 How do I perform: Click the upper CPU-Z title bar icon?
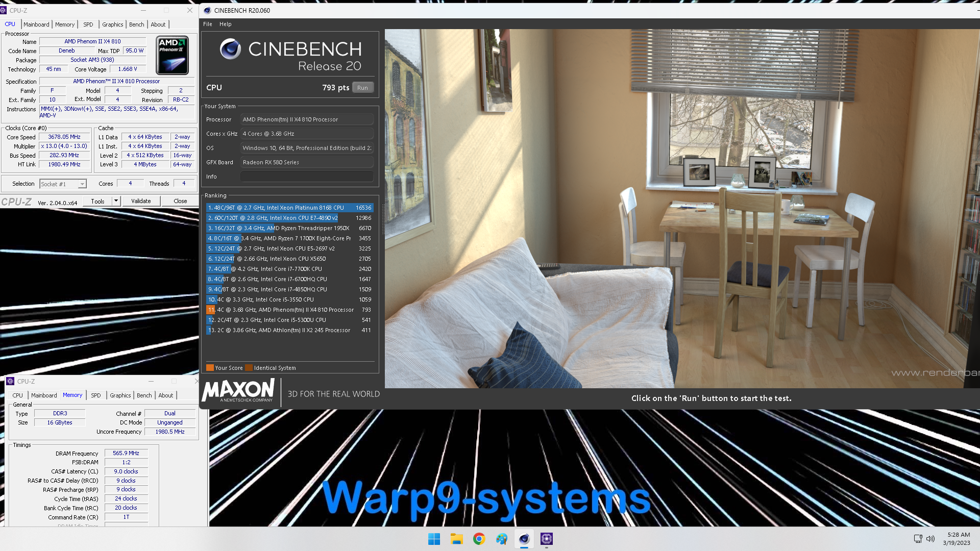4,10
